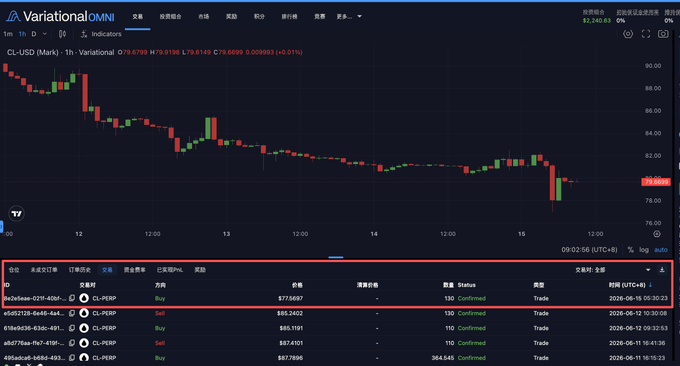Click the 79.6699 current price label
The image size is (680, 366).
656,182
